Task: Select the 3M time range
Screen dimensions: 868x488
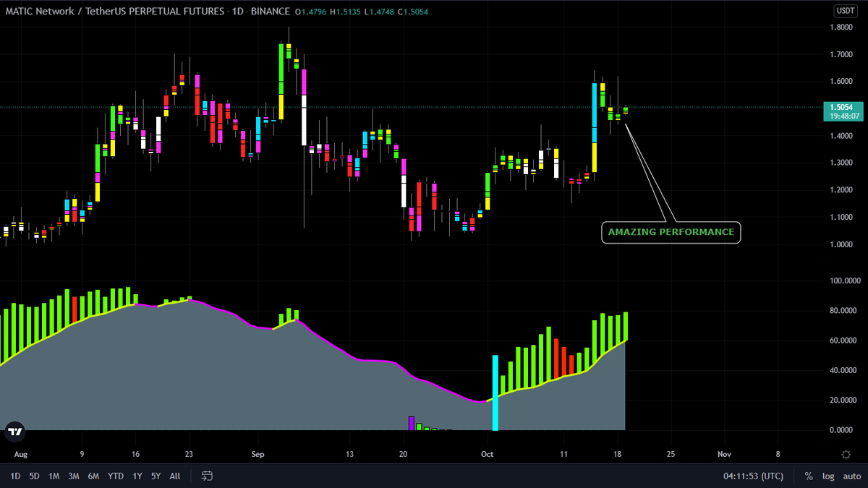Action: point(74,476)
